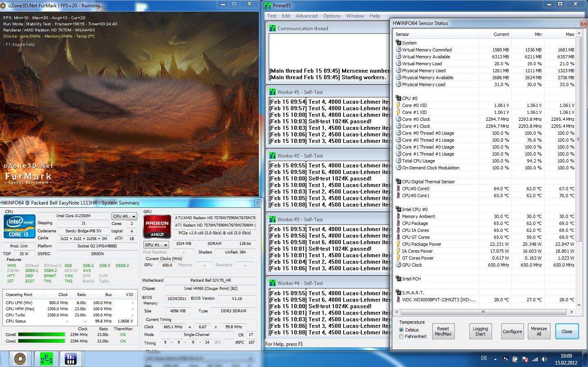This screenshot has width=588, height=367.
Task: Click the Core1 green load bar
Action: (x=41, y=341)
